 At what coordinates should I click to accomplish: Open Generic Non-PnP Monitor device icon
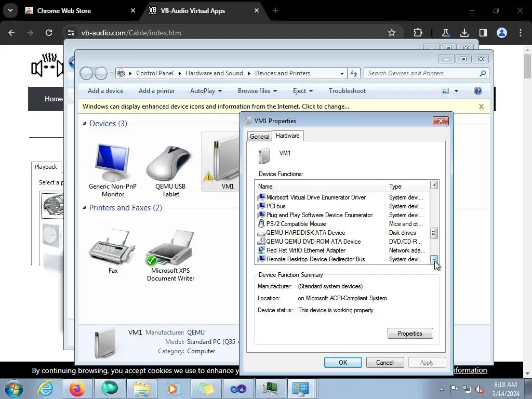click(x=112, y=163)
